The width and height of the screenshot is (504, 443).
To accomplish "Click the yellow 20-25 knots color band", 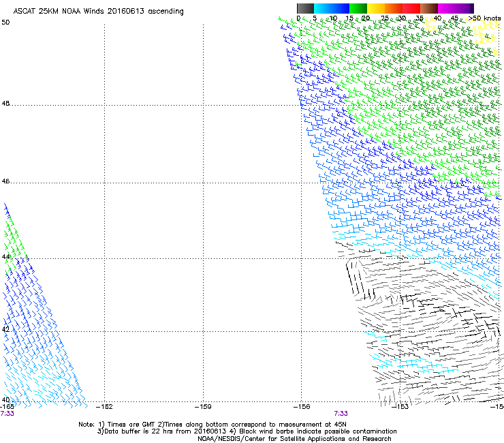I will [376, 8].
